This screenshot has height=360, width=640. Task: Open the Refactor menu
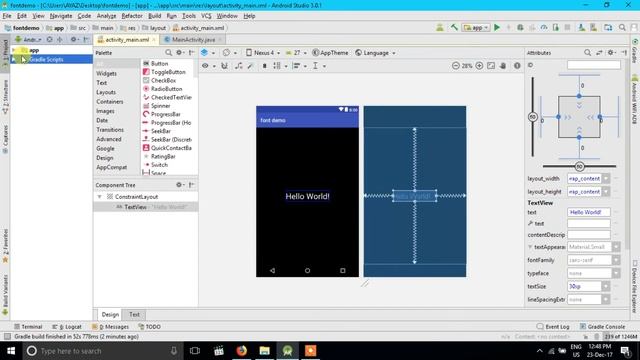(x=132, y=16)
